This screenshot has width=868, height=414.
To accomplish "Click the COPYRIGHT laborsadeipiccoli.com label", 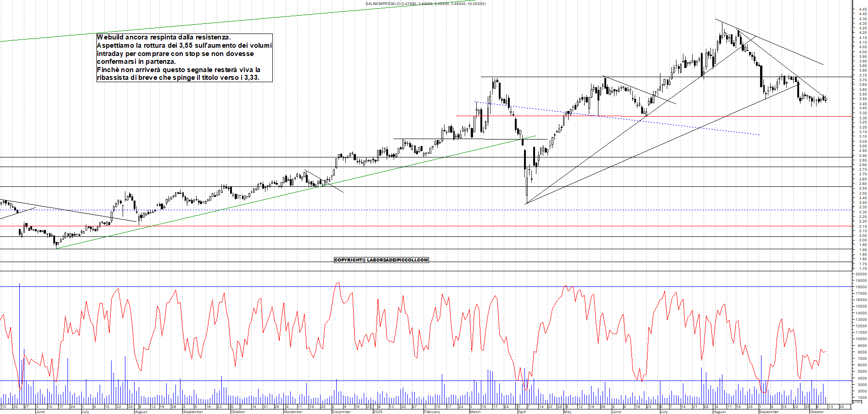I will [381, 260].
